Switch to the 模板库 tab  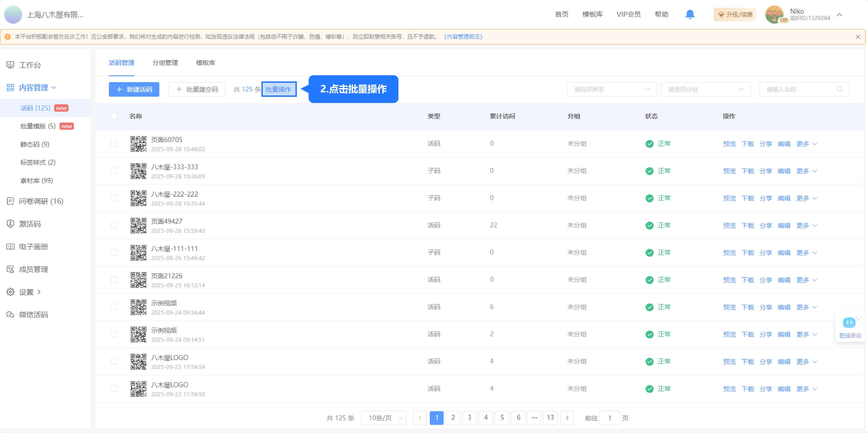pos(206,63)
